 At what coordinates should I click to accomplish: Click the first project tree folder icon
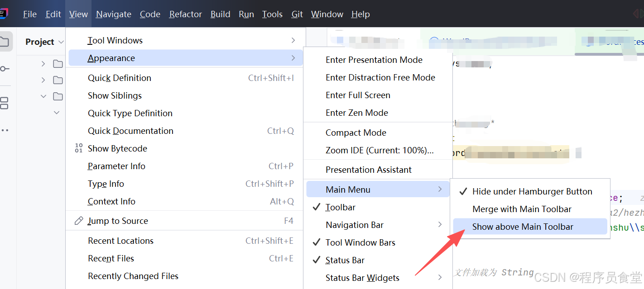coord(58,64)
